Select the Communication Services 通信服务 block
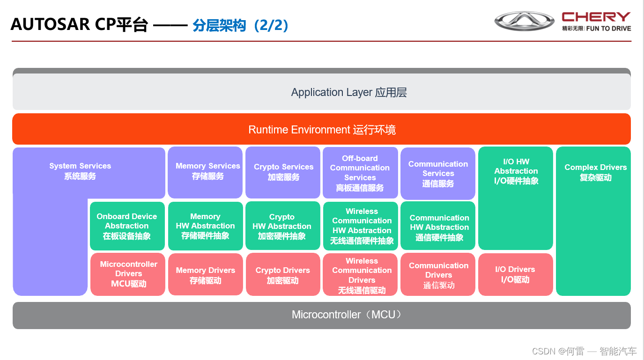The image size is (644, 360). click(x=437, y=173)
